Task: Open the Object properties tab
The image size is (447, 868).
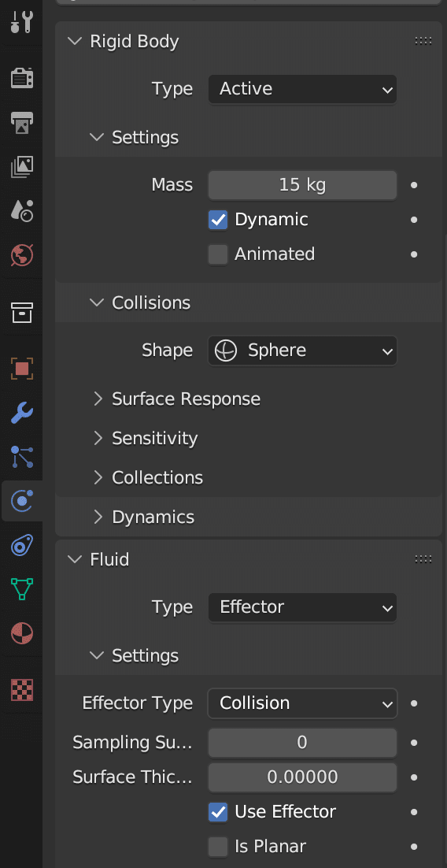Action: [x=22, y=368]
